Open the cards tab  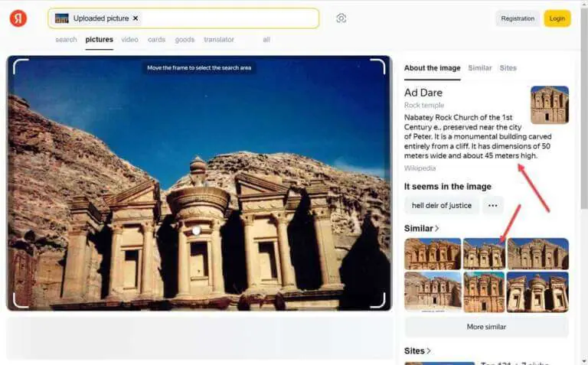pos(156,39)
